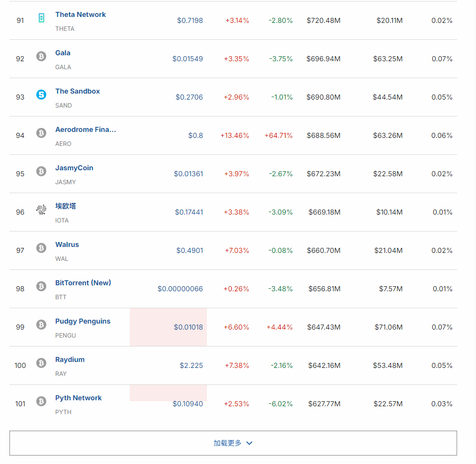Click Pyth Network price $0.10940
The width and height of the screenshot is (476, 464).
188,404
